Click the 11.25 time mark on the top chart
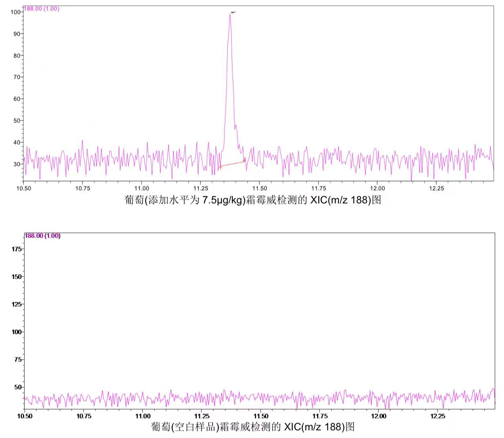 pyautogui.click(x=201, y=188)
